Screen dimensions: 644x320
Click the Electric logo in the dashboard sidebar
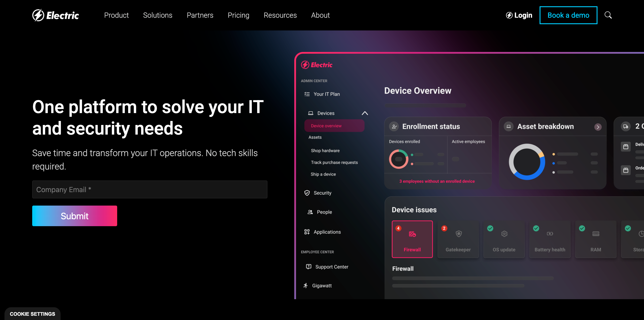pos(316,65)
